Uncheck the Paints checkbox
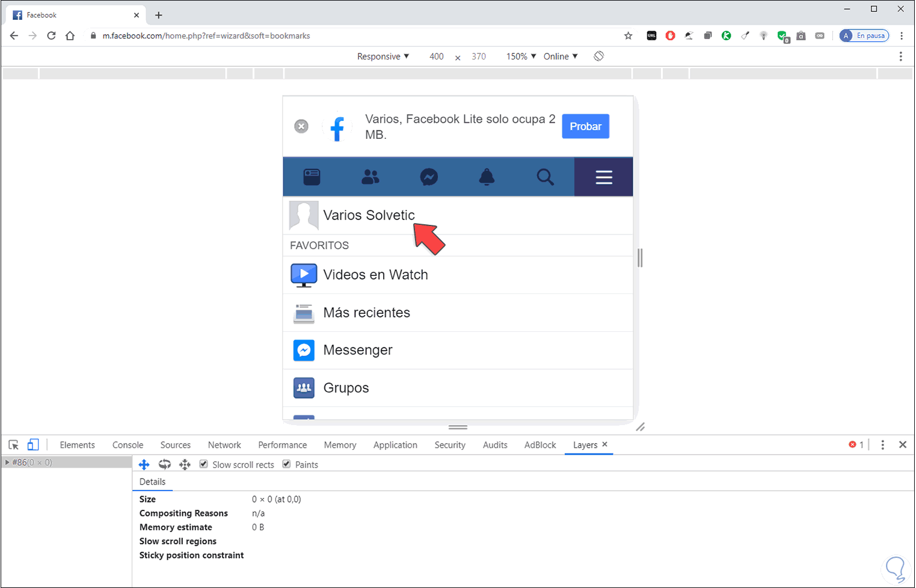 [287, 464]
